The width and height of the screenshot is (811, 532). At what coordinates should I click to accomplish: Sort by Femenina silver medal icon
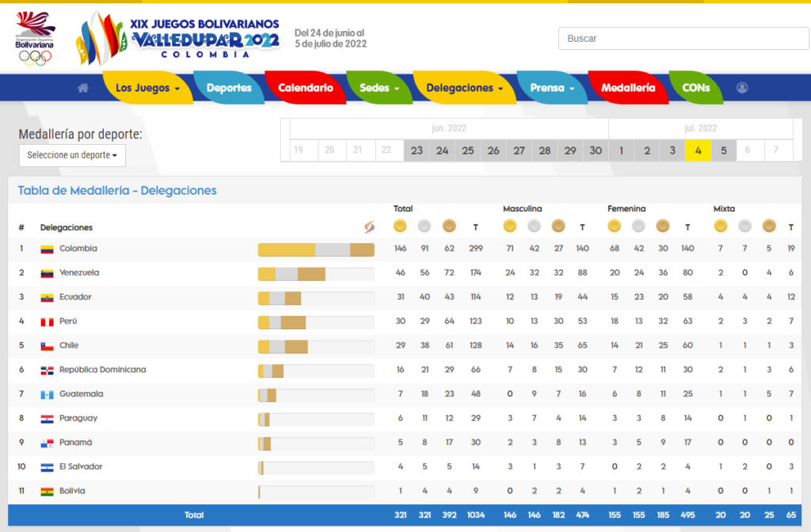638,226
